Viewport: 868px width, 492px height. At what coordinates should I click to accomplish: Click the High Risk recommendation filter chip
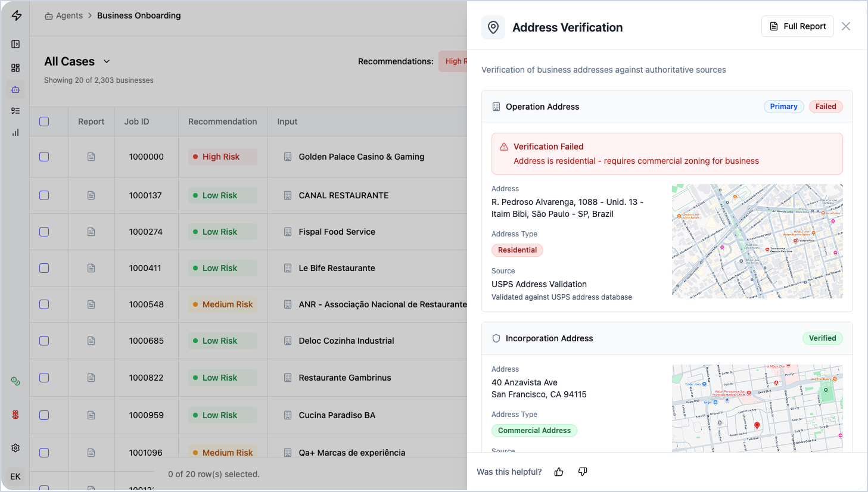click(x=454, y=61)
